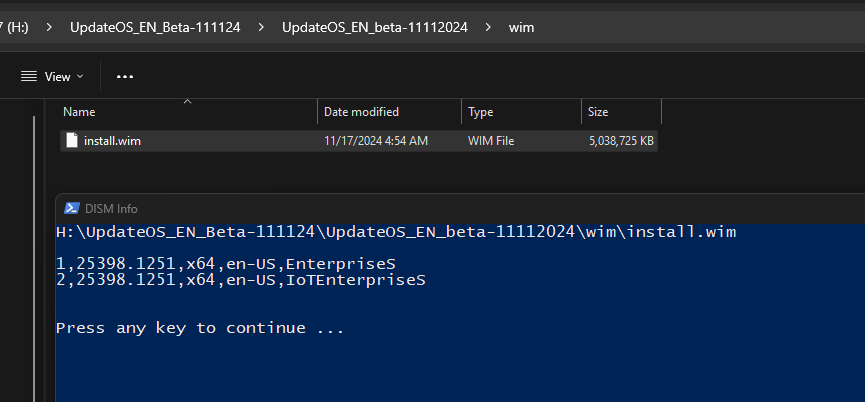Expand chevron before the wim breadcrumb
Screen dimensions: 865x402
(x=488, y=27)
